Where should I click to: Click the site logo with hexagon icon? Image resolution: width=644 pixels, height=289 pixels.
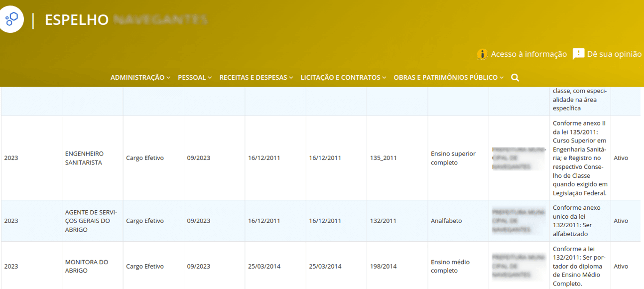[x=11, y=20]
